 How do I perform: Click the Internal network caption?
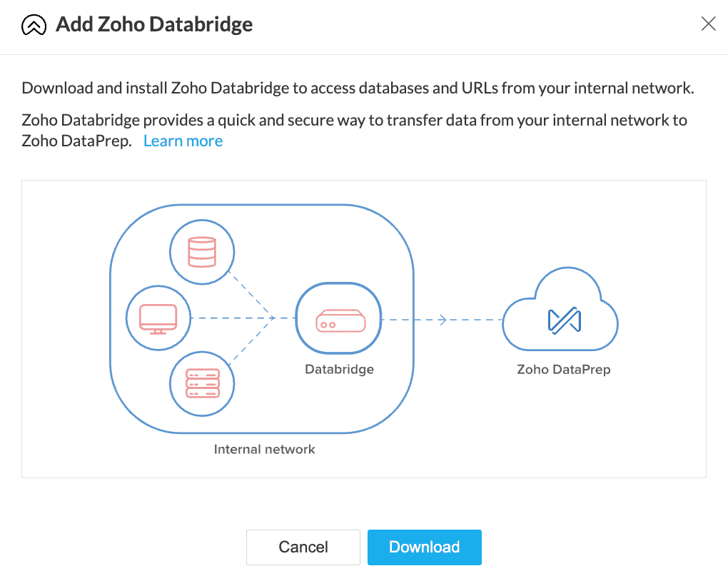tap(264, 449)
